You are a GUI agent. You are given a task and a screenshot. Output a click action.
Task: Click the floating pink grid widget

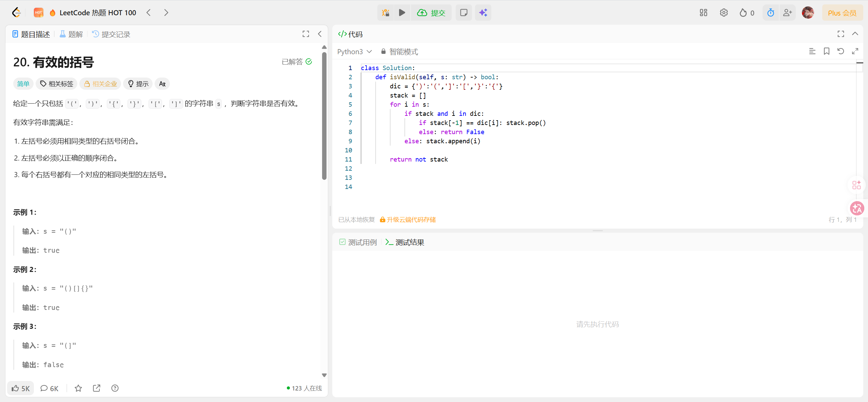856,185
